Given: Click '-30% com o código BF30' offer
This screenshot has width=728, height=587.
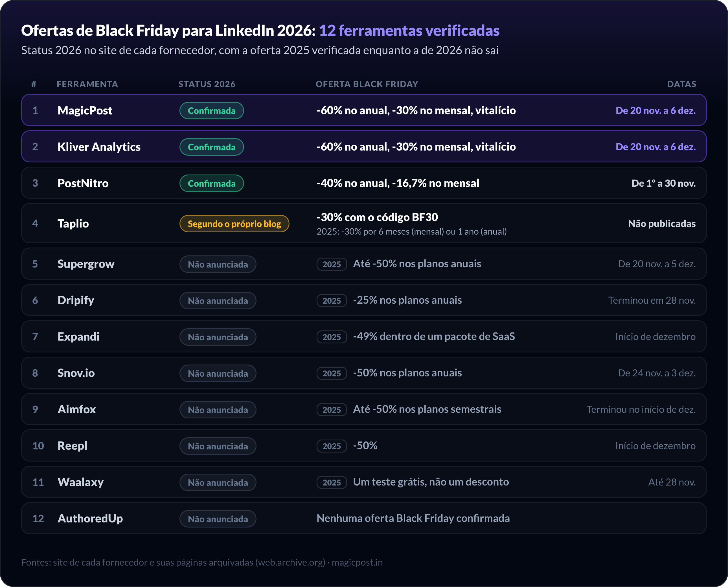Looking at the screenshot, I should point(377,217).
